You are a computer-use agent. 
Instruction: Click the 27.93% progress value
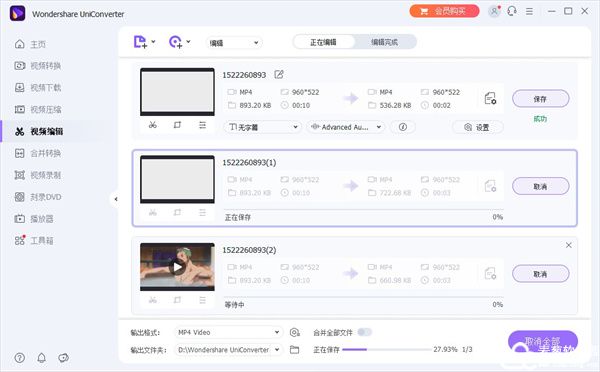[x=445, y=349]
